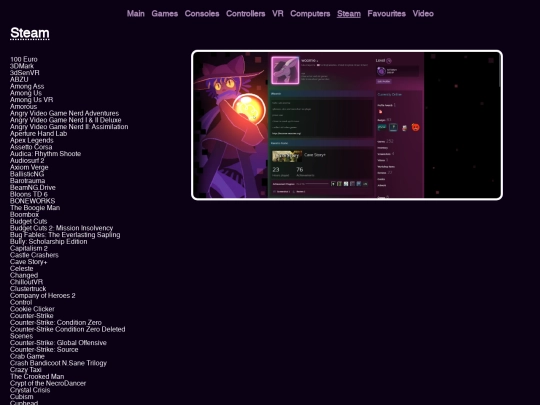Open Angry Video Game Nerd Adventures
The image size is (540, 405).
[x=64, y=113]
